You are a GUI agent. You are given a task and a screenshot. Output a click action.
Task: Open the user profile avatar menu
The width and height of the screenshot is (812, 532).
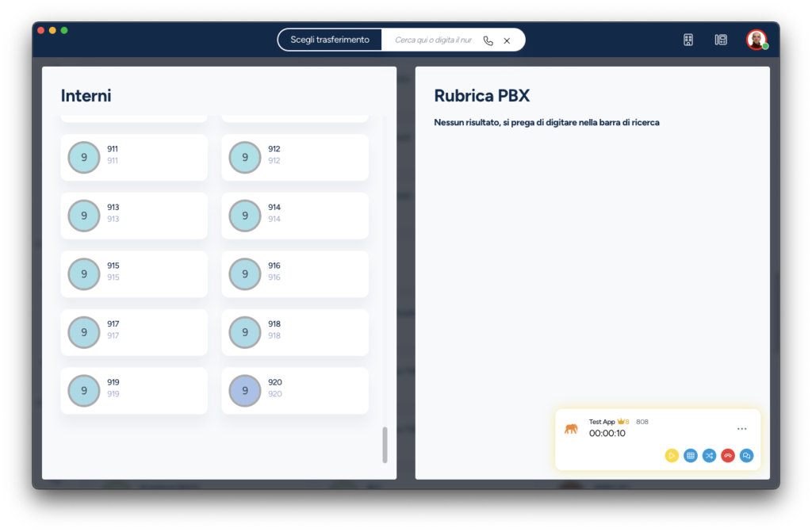pos(756,40)
